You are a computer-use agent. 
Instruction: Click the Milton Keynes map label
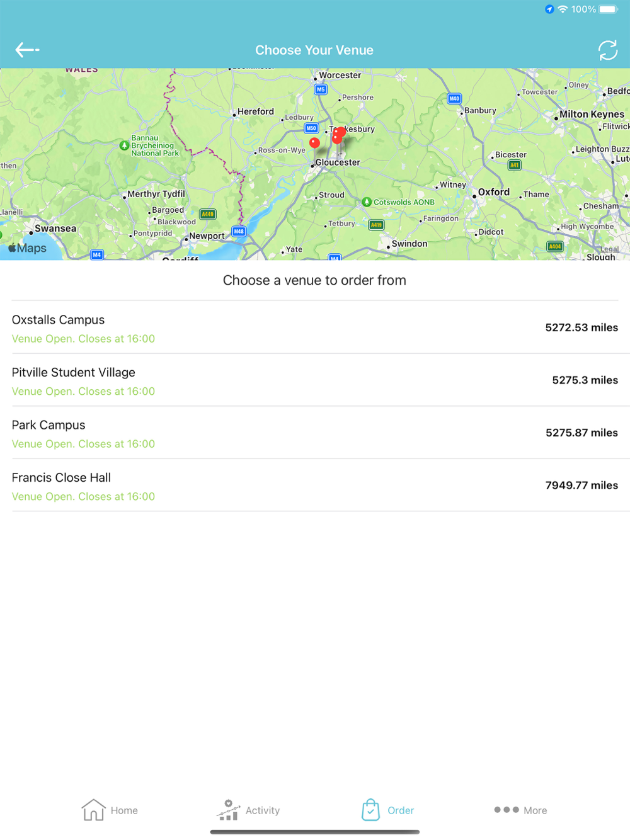[x=592, y=115]
